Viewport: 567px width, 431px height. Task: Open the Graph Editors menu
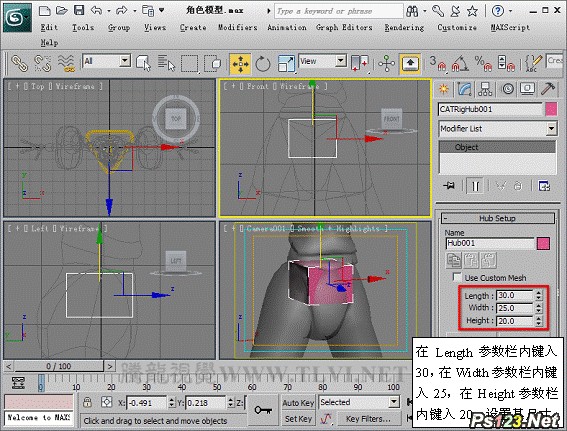point(344,27)
